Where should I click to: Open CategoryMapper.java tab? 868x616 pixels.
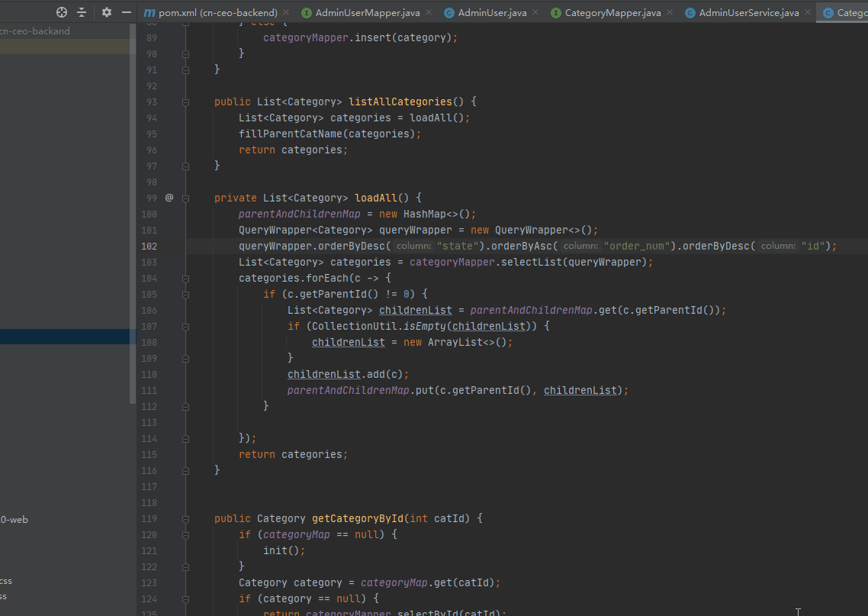[606, 12]
